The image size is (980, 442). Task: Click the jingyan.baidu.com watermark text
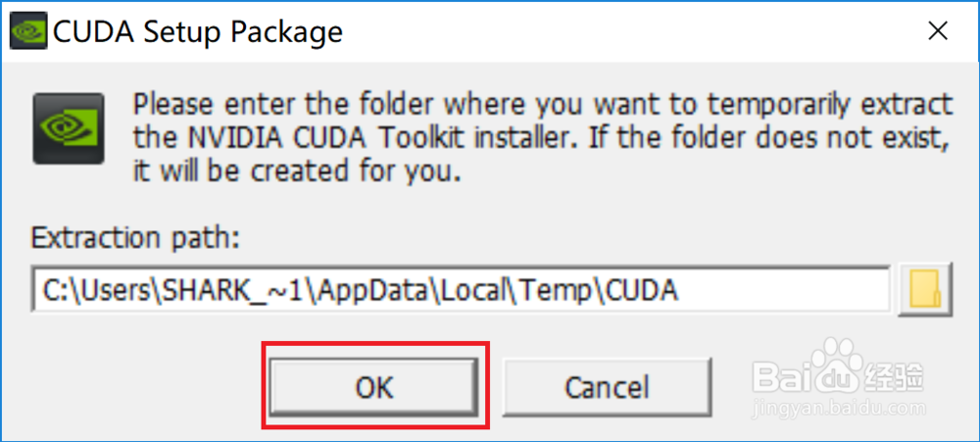pyautogui.click(x=841, y=410)
